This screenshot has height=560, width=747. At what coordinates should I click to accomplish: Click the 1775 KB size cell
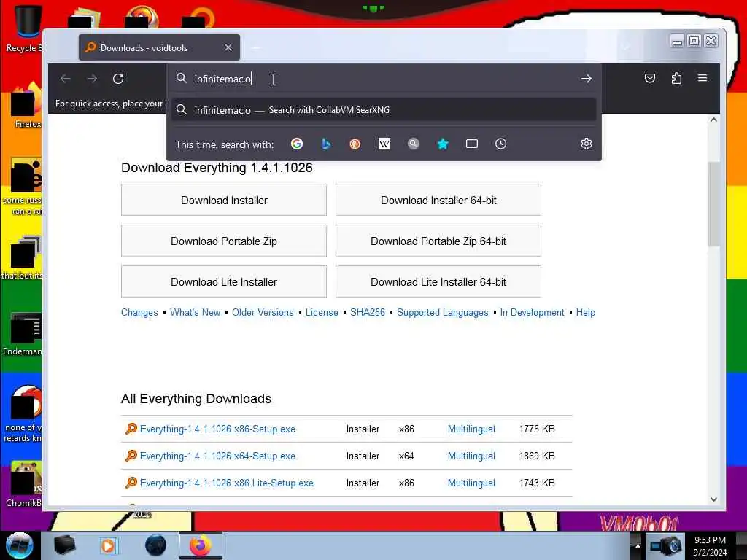pos(537,429)
